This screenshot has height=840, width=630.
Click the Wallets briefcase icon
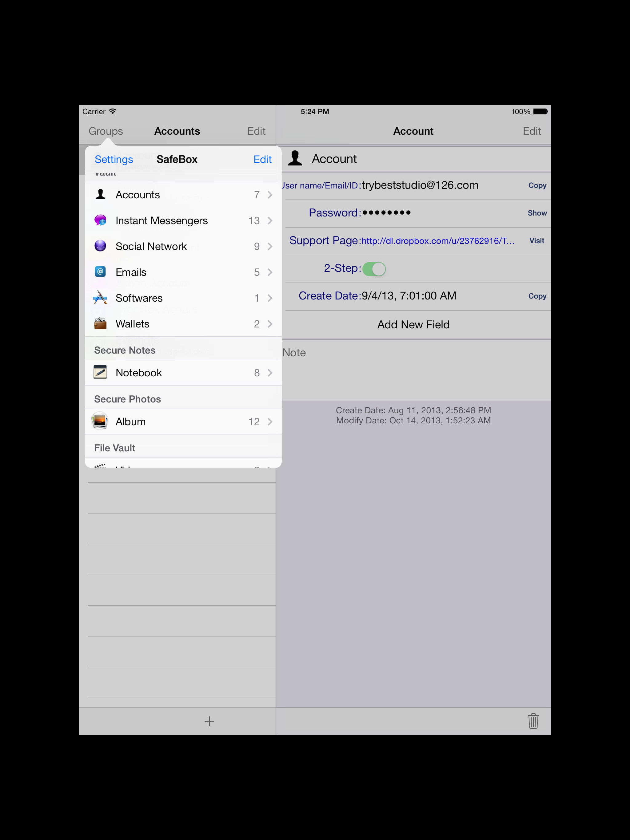point(100,323)
